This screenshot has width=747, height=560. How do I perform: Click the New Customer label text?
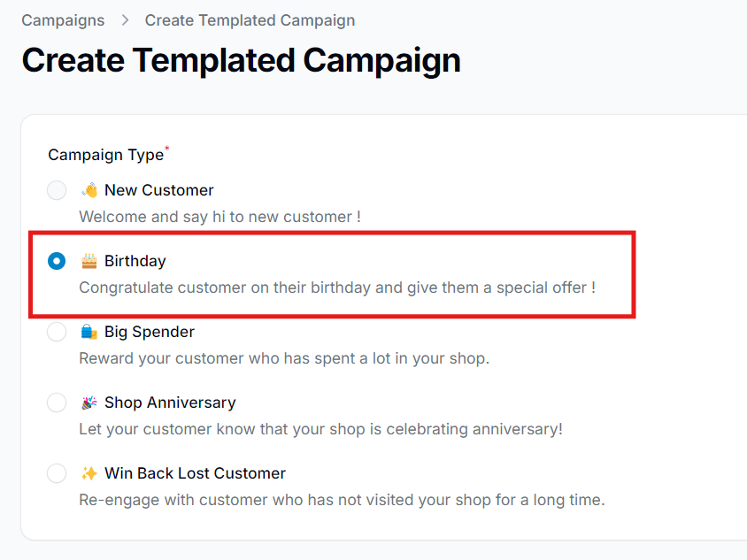(x=158, y=189)
